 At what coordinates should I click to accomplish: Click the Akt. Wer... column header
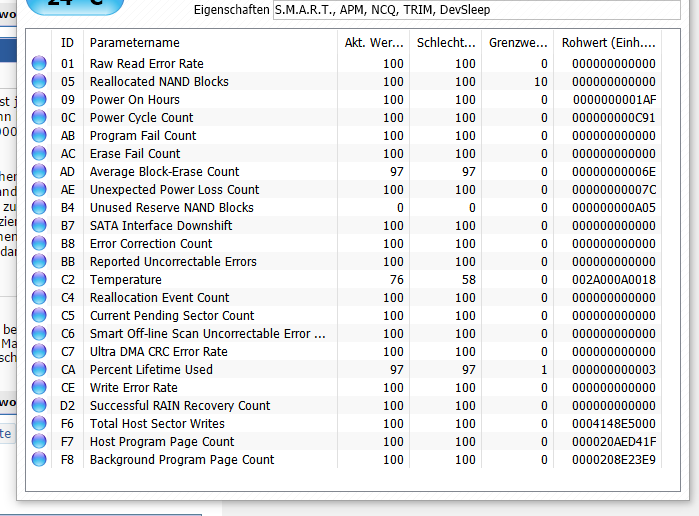pos(374,43)
